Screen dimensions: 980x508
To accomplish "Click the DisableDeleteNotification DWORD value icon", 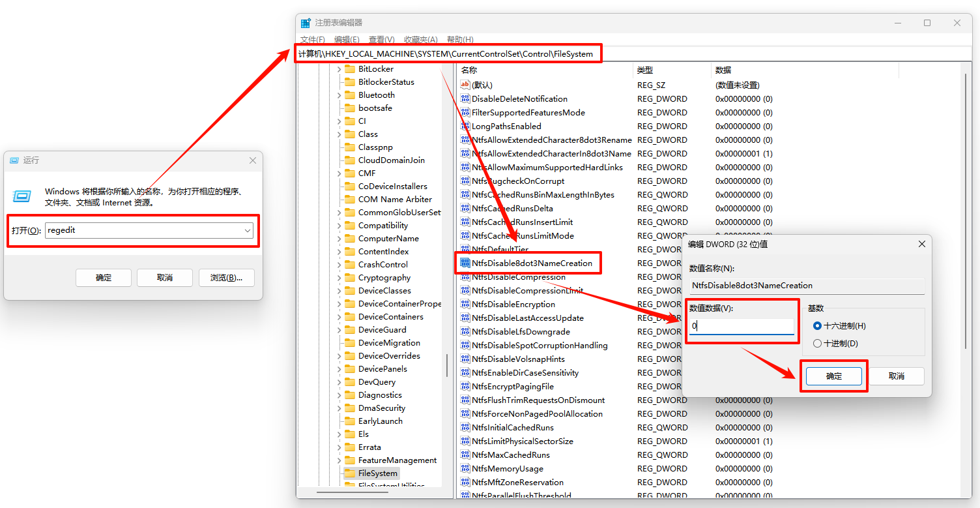I will click(465, 99).
